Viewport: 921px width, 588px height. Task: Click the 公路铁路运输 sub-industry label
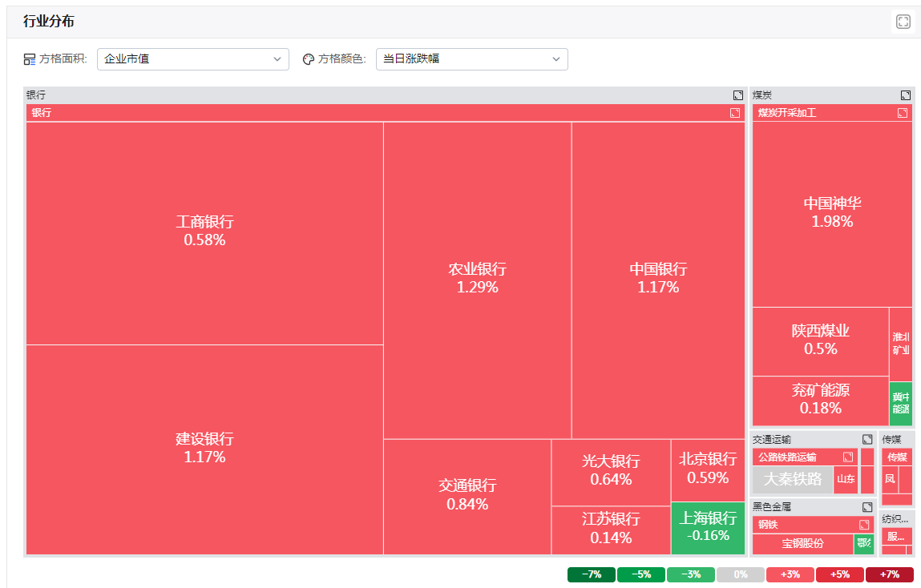787,457
